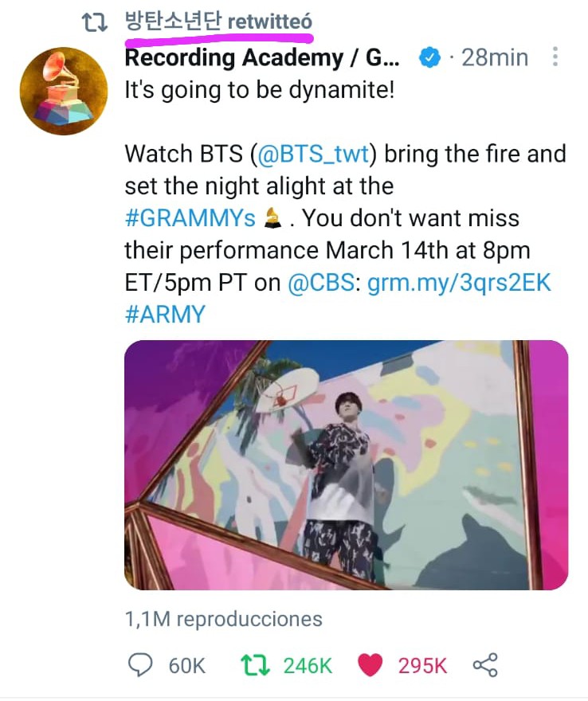Open the 방탄소년단 retwitteó label
This screenshot has width=588, height=701.
pos(218,22)
